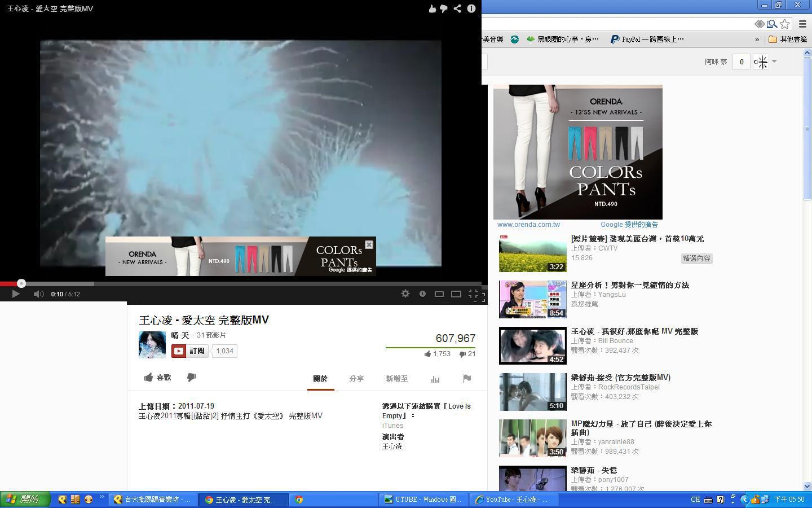Click CH language indicator in tray
This screenshot has width=812, height=508.
695,500
